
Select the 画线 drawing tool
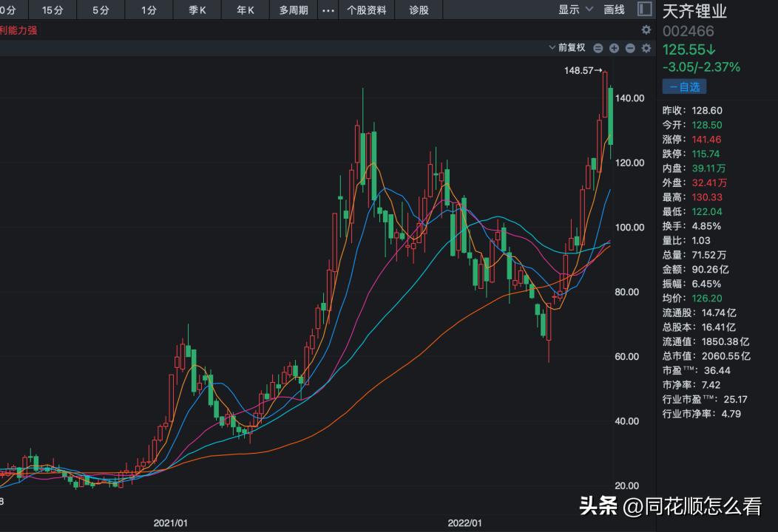coord(615,10)
